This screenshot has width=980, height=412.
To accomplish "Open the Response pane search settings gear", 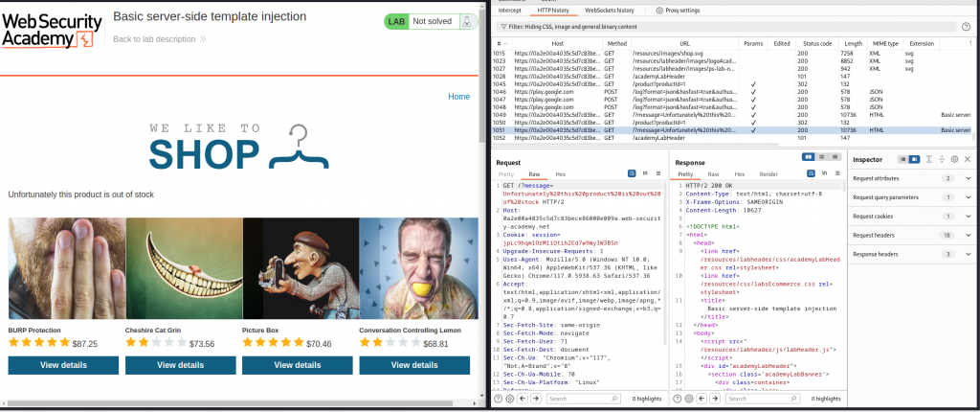I will pos(689,399).
